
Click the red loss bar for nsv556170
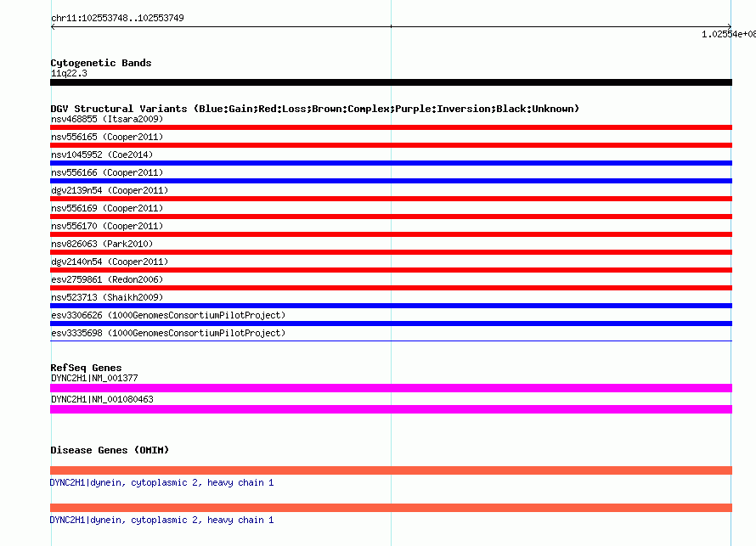pos(391,234)
